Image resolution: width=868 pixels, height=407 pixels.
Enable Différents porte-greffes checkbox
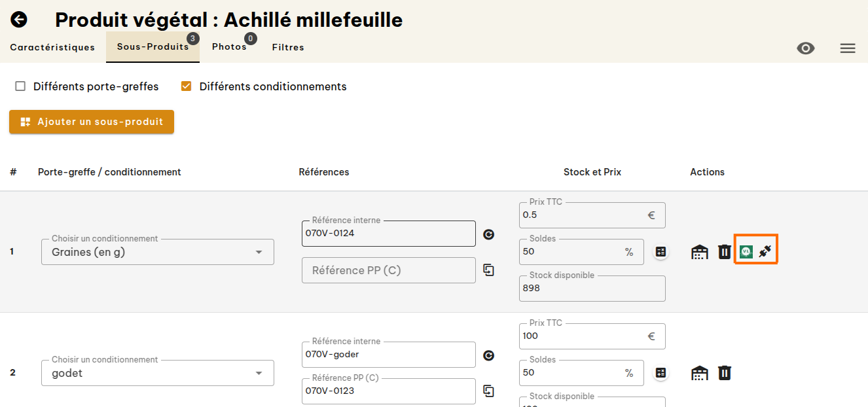point(20,86)
